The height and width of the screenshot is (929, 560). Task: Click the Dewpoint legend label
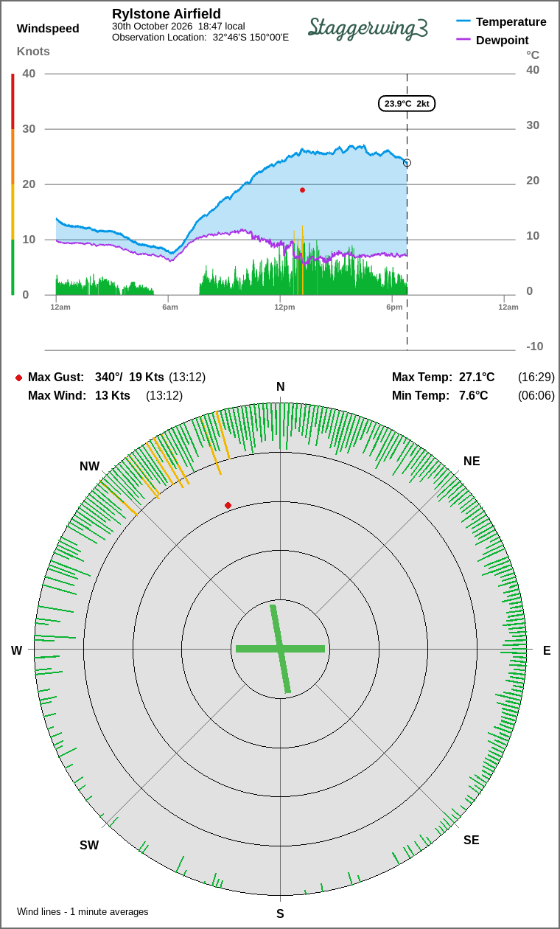pyautogui.click(x=503, y=41)
